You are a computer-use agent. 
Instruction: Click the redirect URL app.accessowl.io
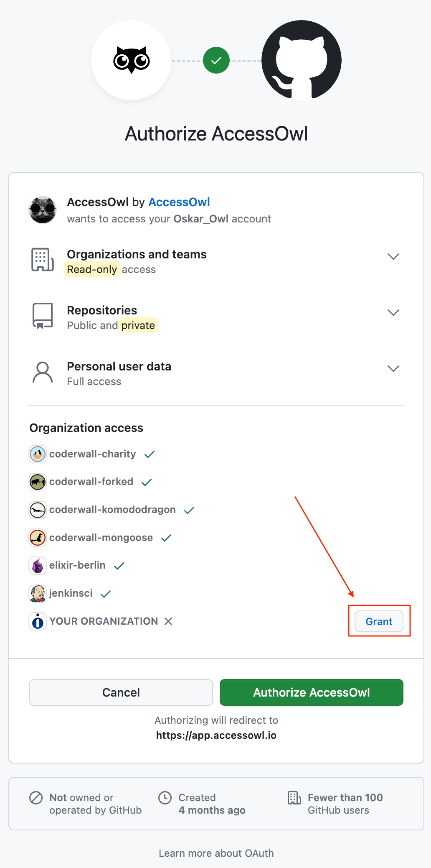point(216,735)
